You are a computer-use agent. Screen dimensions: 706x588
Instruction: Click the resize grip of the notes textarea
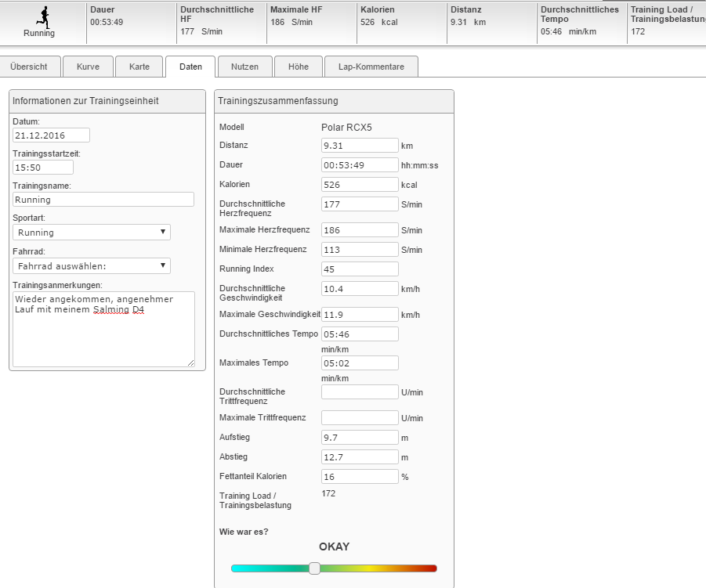coord(190,363)
